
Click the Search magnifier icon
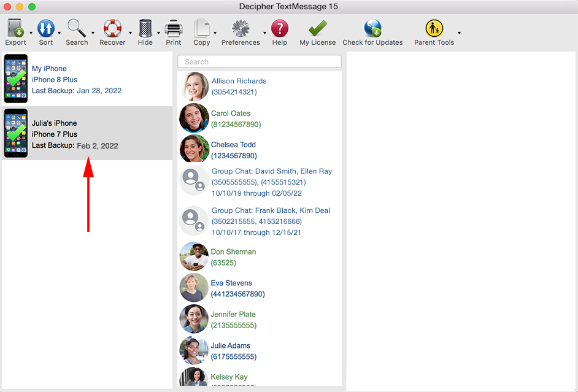tap(76, 28)
